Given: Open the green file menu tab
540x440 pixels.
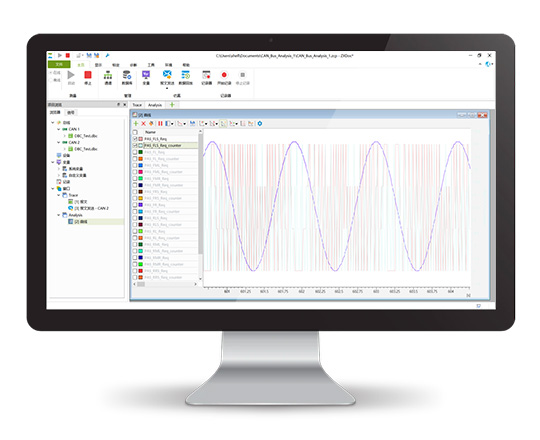Looking at the screenshot, I should tap(59, 64).
